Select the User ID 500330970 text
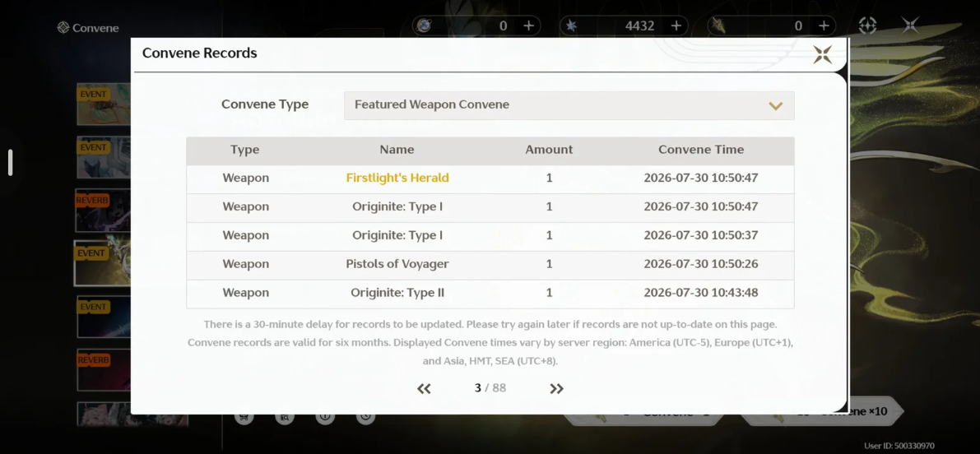980x454 pixels. coord(899,446)
